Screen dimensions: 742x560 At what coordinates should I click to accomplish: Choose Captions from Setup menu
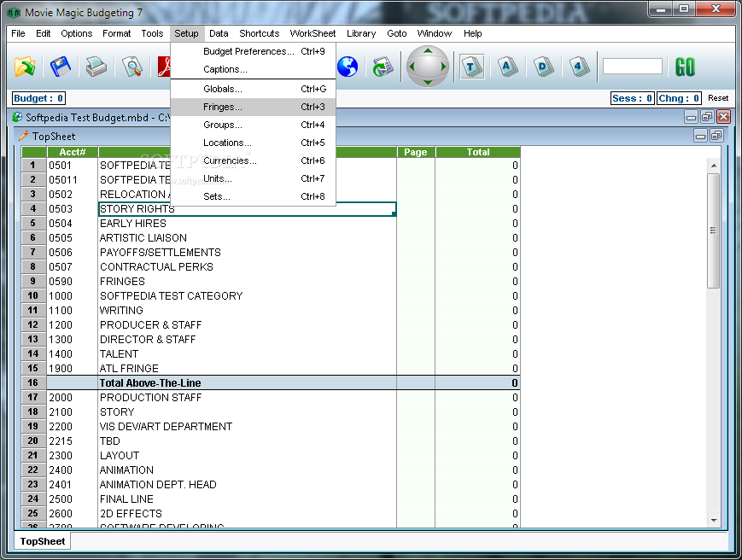254,69
